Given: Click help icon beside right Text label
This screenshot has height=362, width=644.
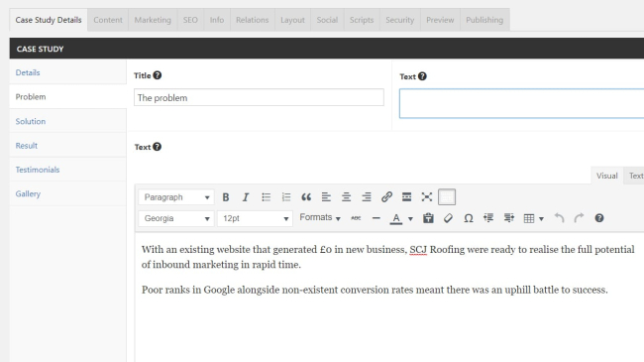Looking at the screenshot, I should pos(422,76).
